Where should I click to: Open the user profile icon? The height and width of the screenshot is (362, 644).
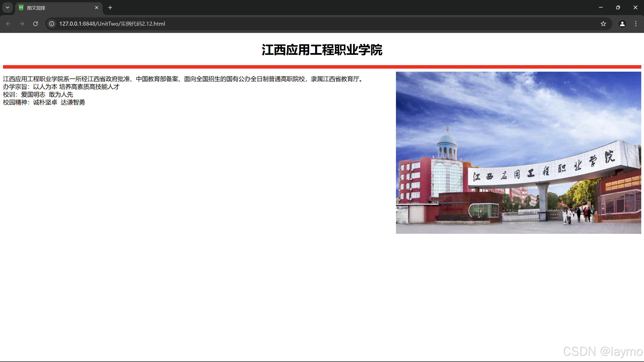622,24
